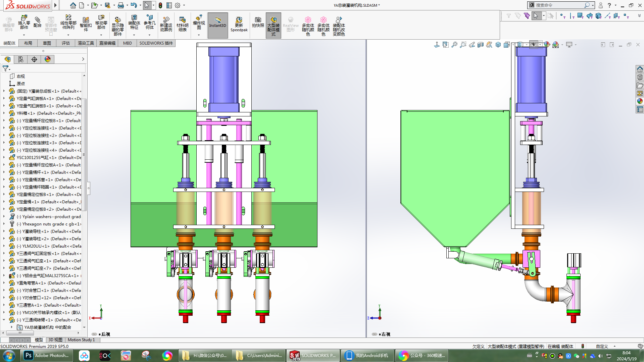Switch to the 草图 tab

47,43
